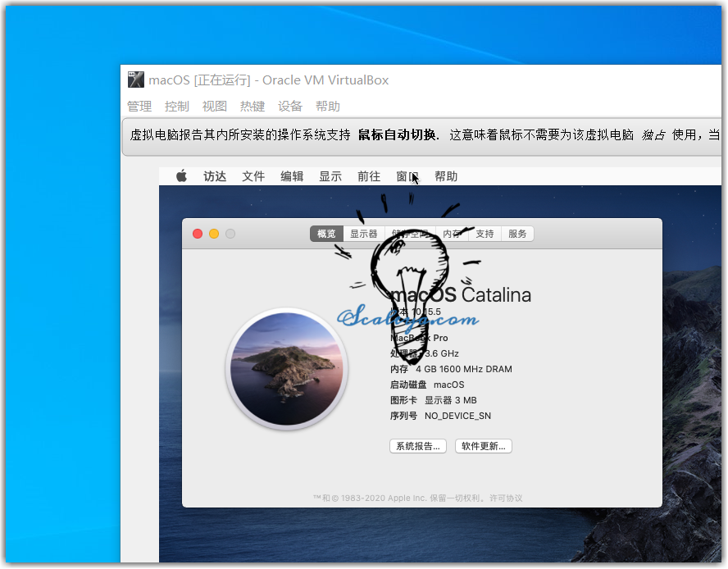Click the VirtualBox icon in title bar

pyautogui.click(x=136, y=80)
